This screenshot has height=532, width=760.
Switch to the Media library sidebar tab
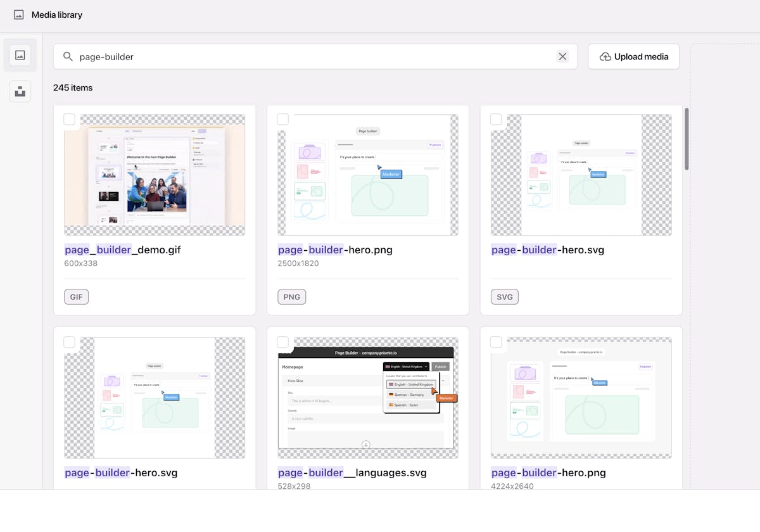[20, 55]
